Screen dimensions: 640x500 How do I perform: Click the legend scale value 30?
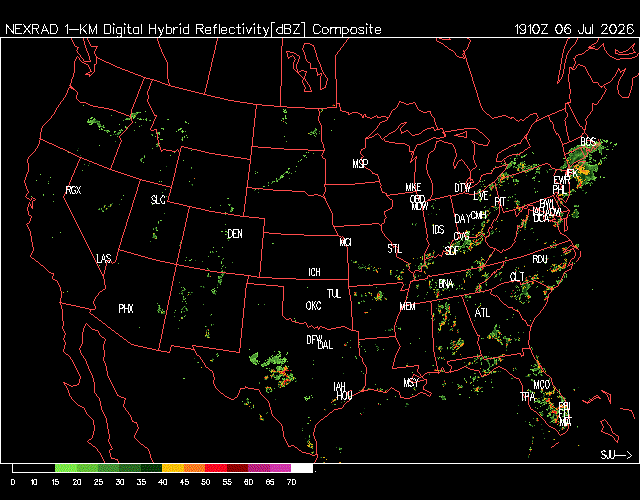point(120,482)
